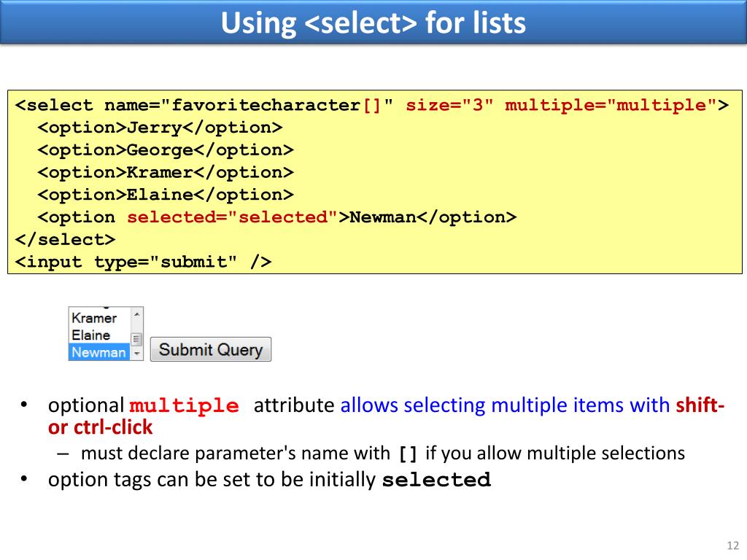Screen dimensions: 747x560
Task: Click the red 'shift-' text in the bullet
Action: (700, 405)
